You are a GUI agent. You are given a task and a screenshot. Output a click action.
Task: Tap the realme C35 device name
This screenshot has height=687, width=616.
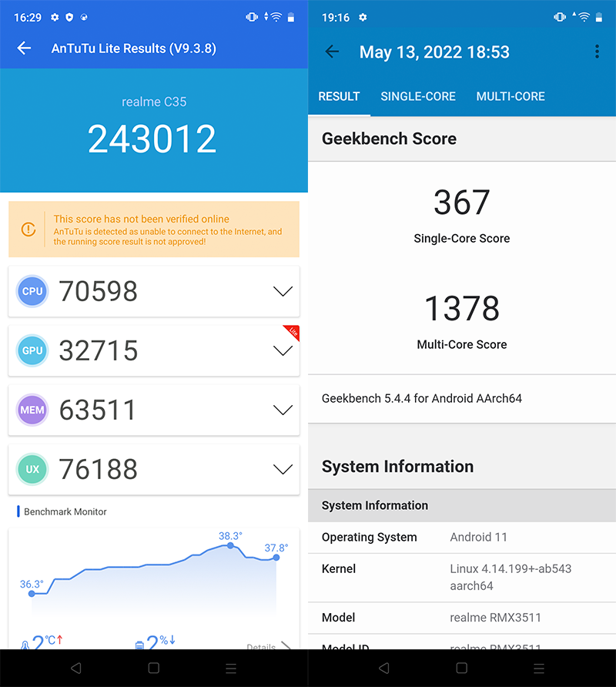coord(154,102)
